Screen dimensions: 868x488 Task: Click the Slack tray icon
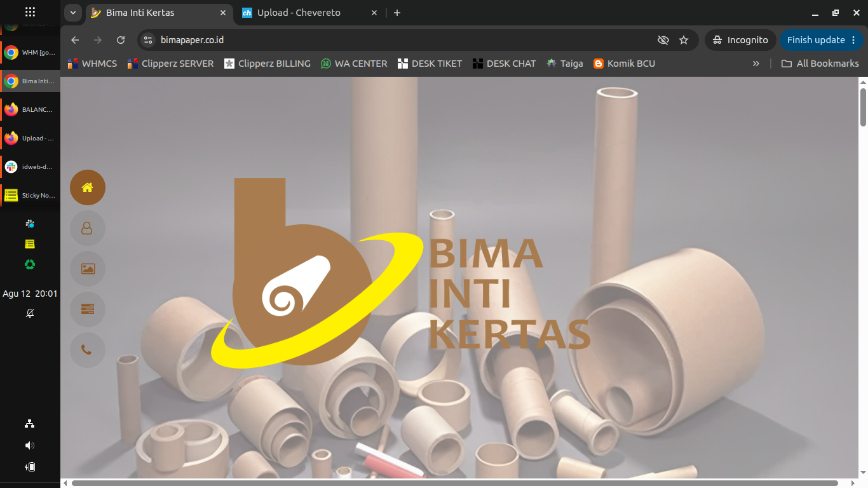point(30,224)
